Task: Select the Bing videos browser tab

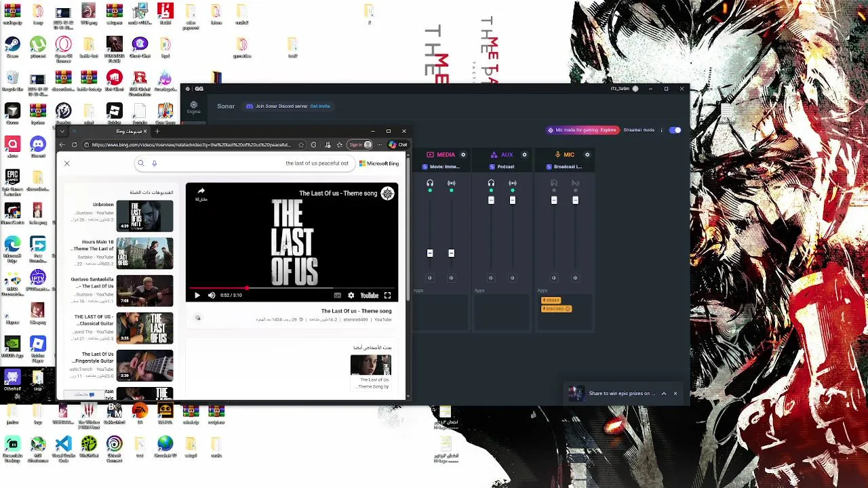Action: point(110,131)
